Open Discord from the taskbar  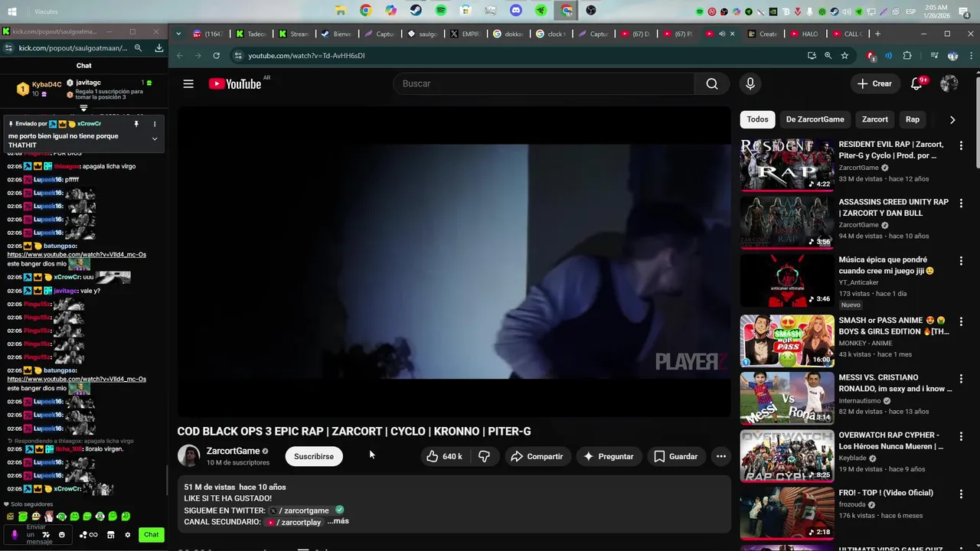pos(516,11)
